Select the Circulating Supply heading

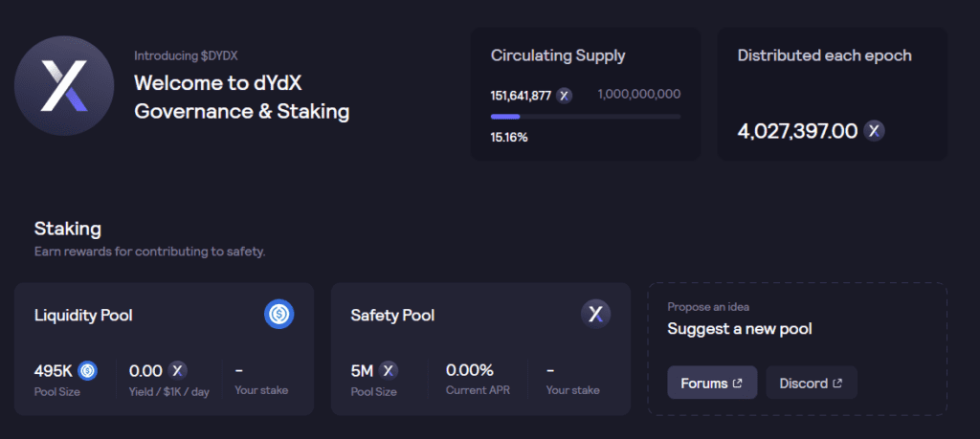pos(558,55)
